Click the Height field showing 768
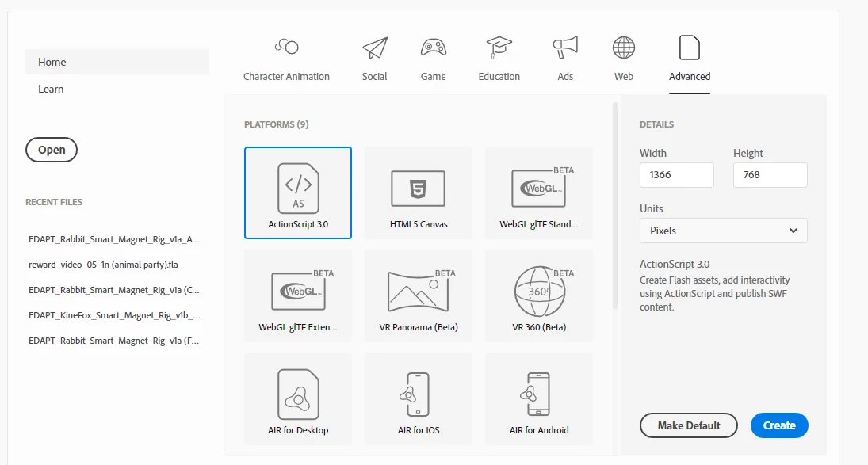868x465 pixels. coord(770,175)
